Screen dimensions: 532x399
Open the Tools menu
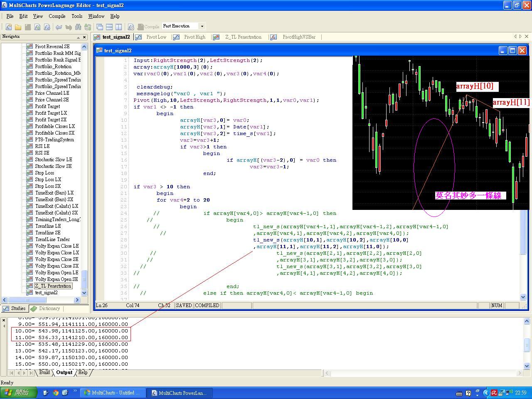[77, 16]
